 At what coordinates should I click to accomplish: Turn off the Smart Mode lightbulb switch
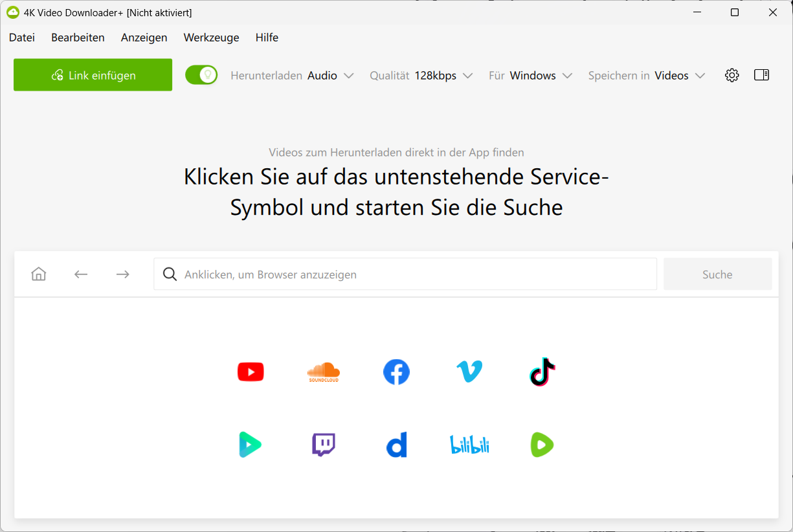(x=201, y=75)
